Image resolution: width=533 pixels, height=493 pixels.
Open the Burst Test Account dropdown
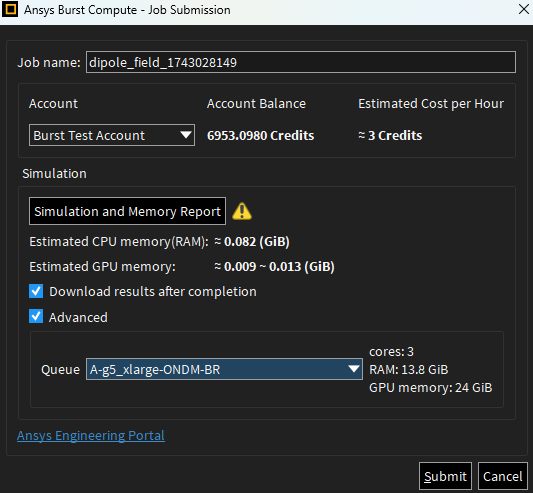112,135
